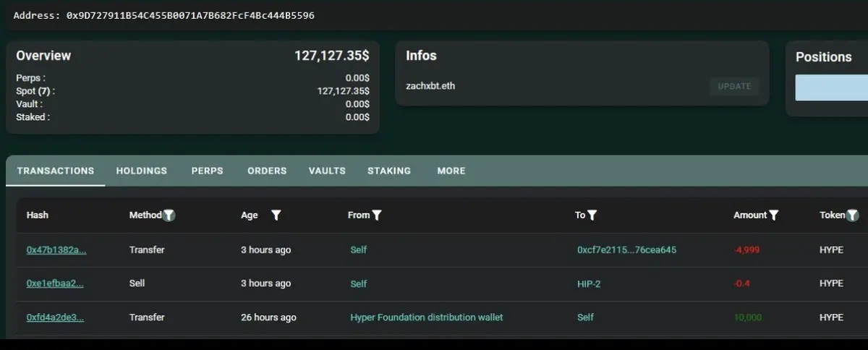The image size is (868, 350).
Task: Open the Vaults tab
Action: [327, 171]
